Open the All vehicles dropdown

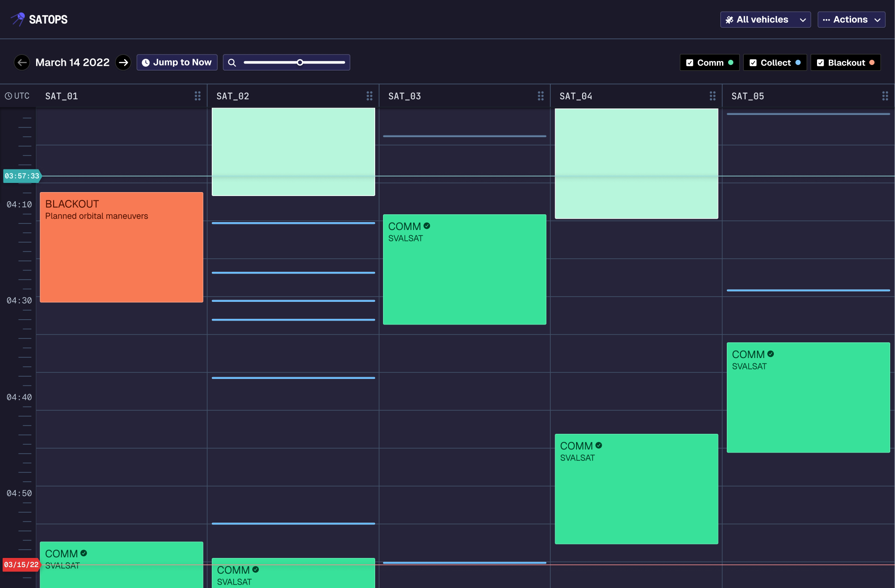pos(765,20)
